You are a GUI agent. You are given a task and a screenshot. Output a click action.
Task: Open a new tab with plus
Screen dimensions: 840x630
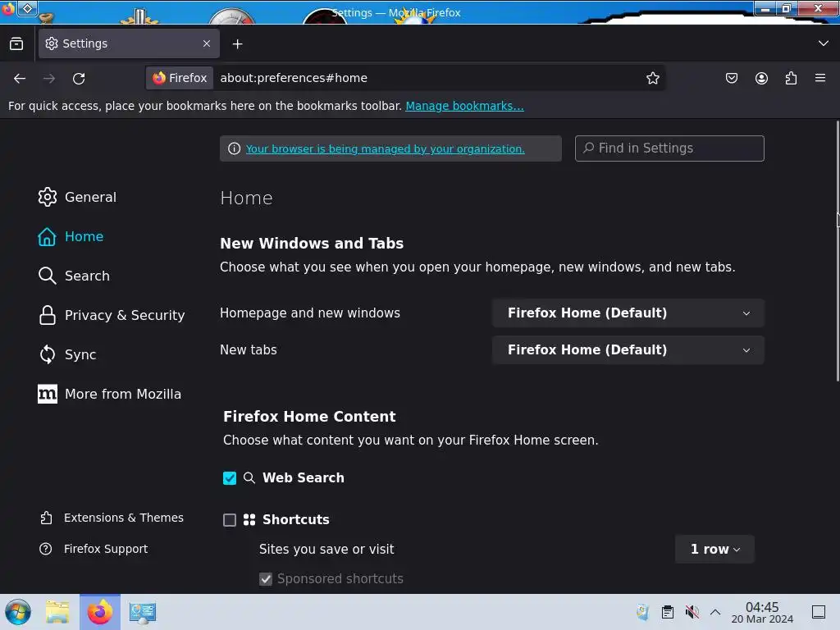pos(237,44)
